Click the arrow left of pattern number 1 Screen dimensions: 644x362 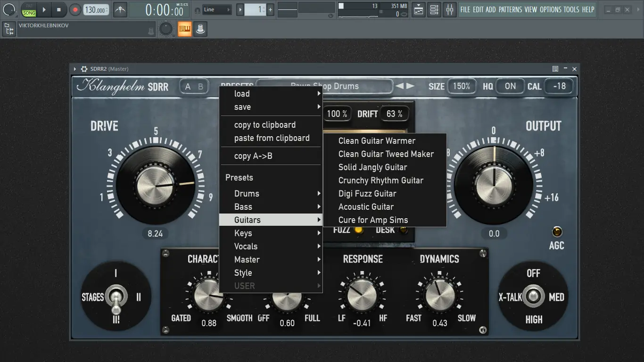240,9
